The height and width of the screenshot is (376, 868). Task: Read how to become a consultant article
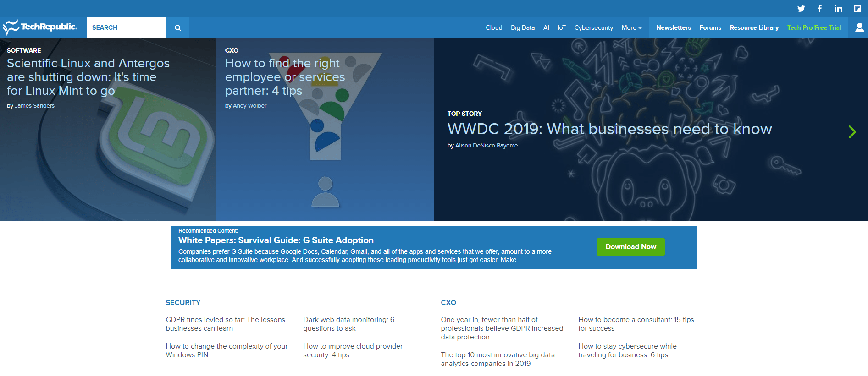pyautogui.click(x=636, y=324)
